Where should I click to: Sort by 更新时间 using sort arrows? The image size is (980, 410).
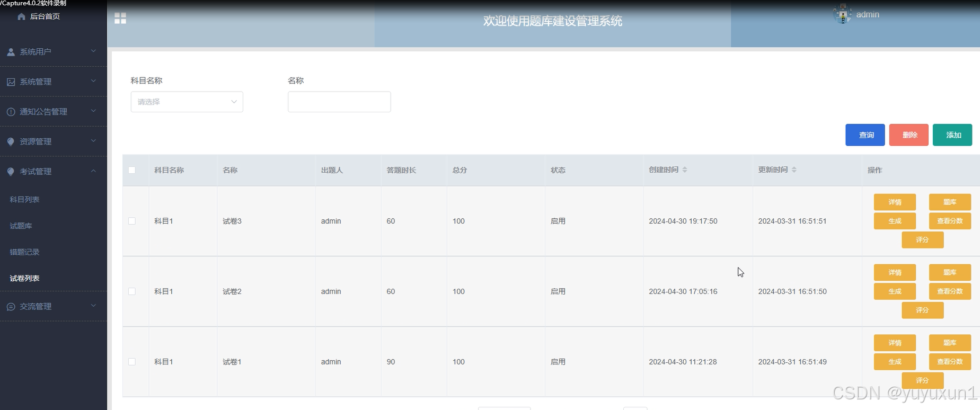click(x=794, y=170)
